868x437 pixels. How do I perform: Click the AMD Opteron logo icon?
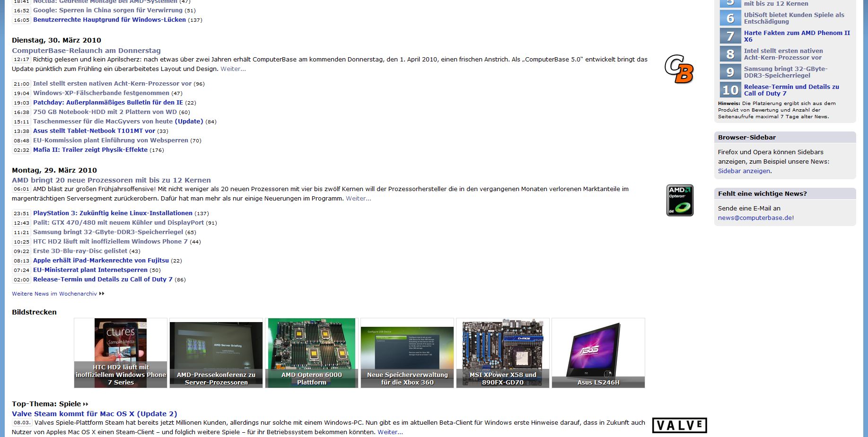(x=680, y=200)
